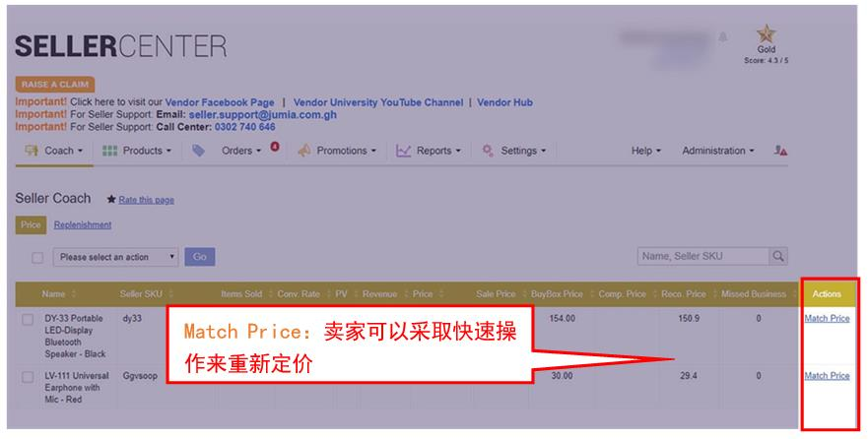Select the Price tab
This screenshot has width=868, height=439.
(31, 225)
